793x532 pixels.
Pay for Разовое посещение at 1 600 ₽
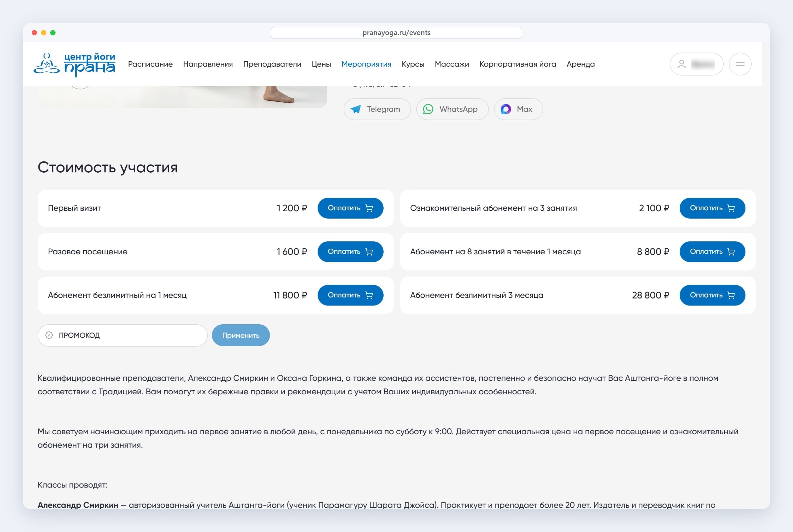(350, 252)
